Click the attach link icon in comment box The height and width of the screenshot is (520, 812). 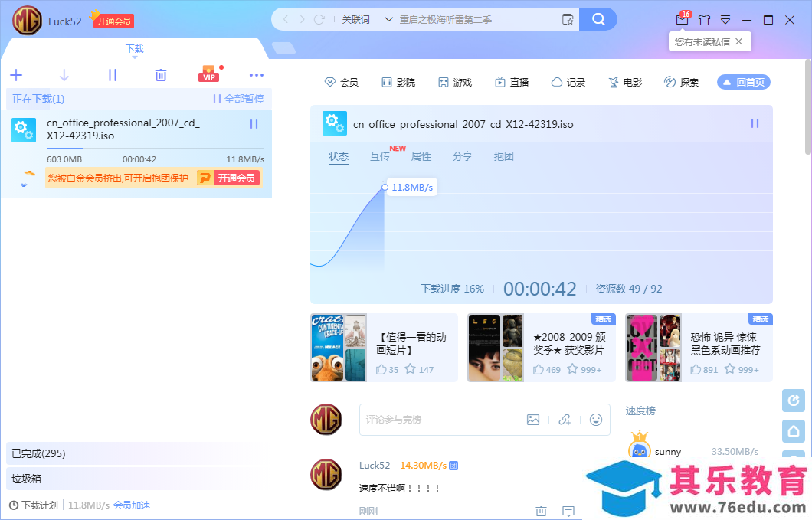[565, 420]
